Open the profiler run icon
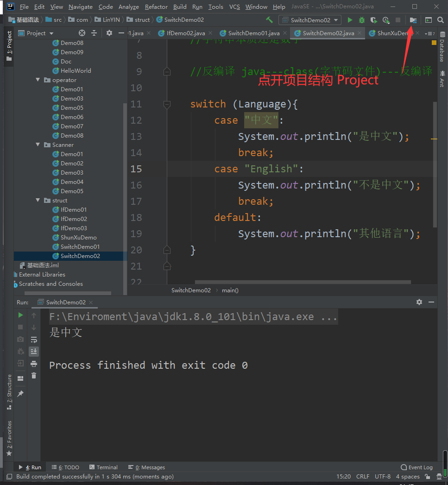 pos(386,20)
